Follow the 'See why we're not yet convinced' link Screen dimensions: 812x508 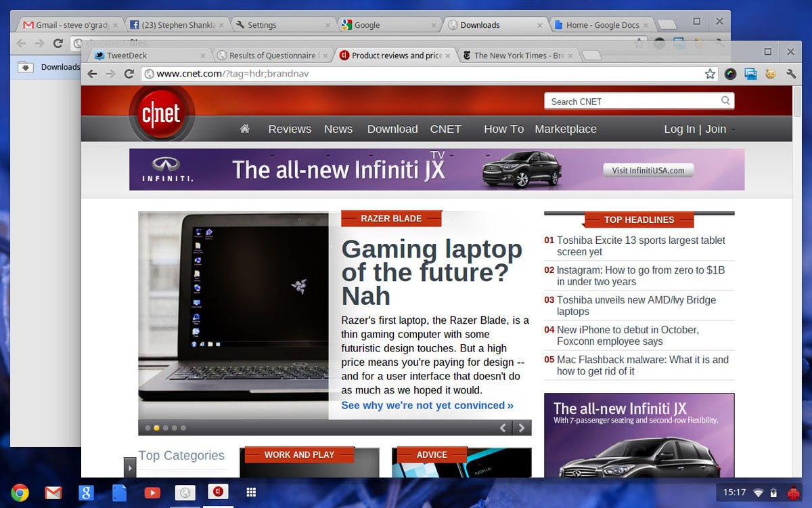tap(427, 405)
